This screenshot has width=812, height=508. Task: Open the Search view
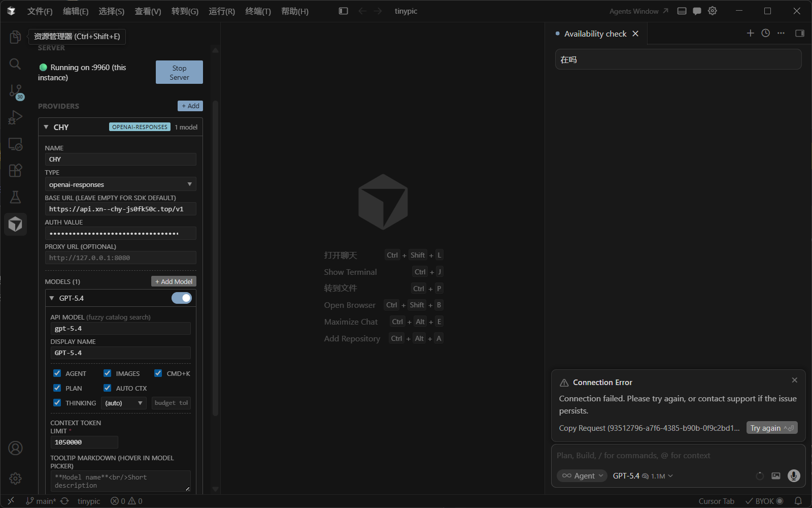click(x=15, y=64)
